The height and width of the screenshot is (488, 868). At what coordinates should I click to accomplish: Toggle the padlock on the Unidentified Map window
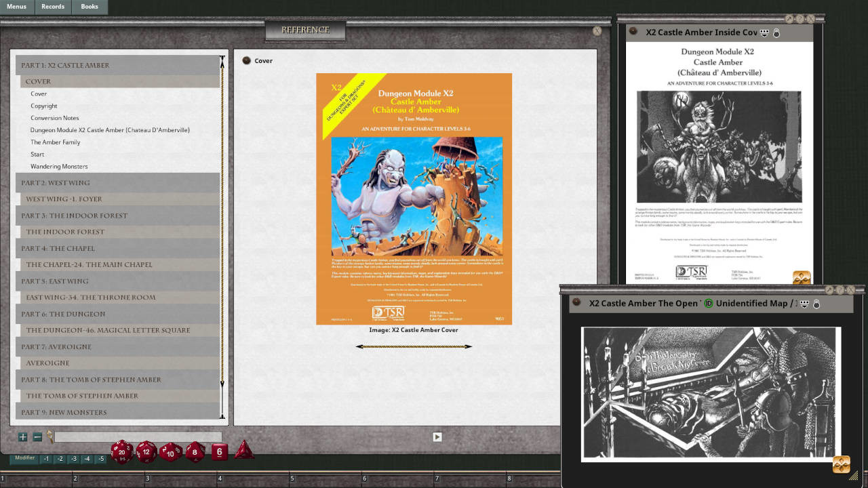click(x=816, y=304)
